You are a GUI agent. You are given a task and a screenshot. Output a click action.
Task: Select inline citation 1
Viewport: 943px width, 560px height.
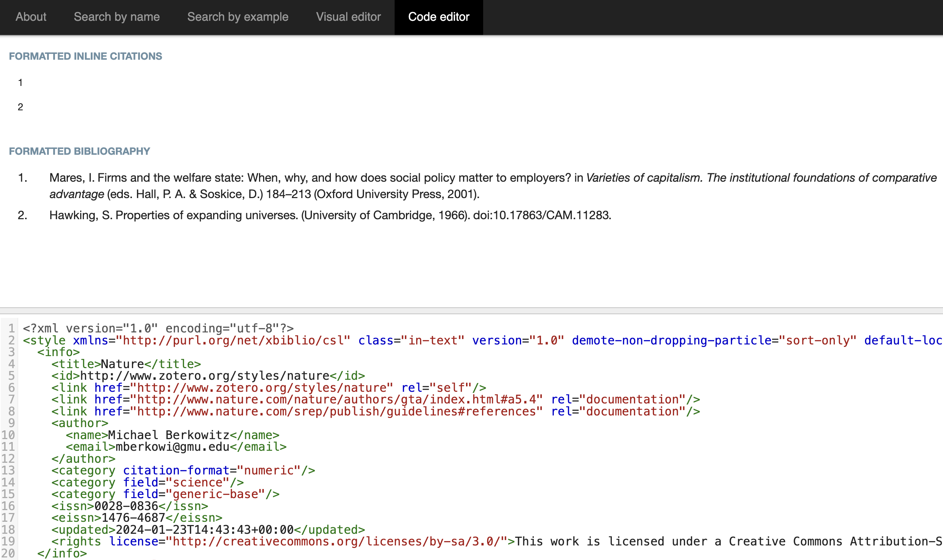click(x=20, y=83)
